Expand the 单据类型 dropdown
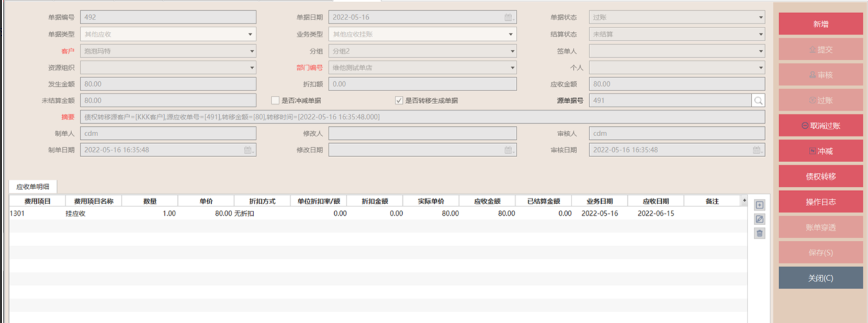 (x=250, y=35)
